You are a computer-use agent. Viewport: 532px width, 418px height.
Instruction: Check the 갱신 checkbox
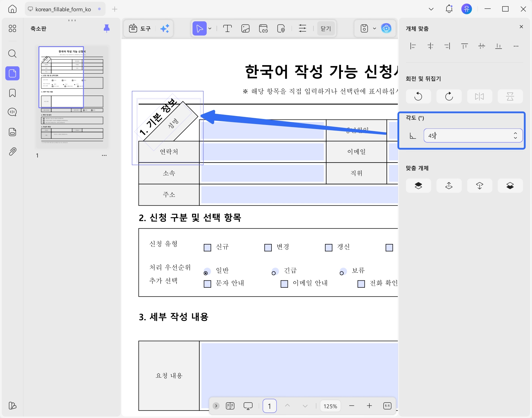coord(329,247)
